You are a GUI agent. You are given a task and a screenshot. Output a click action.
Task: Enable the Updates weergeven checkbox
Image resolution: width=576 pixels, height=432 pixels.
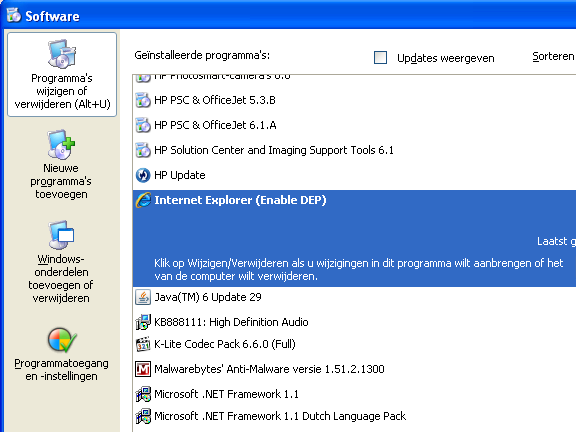pyautogui.click(x=380, y=57)
